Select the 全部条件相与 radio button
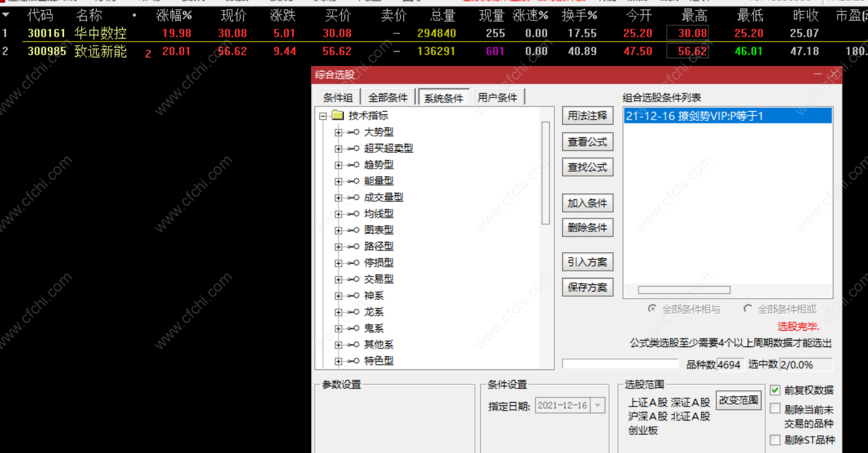 coord(652,309)
